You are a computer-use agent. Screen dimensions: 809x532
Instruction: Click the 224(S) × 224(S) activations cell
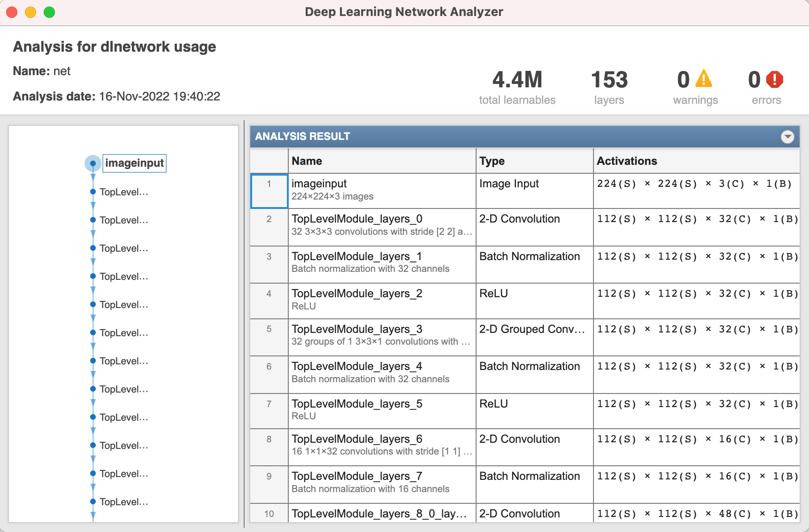tap(696, 191)
